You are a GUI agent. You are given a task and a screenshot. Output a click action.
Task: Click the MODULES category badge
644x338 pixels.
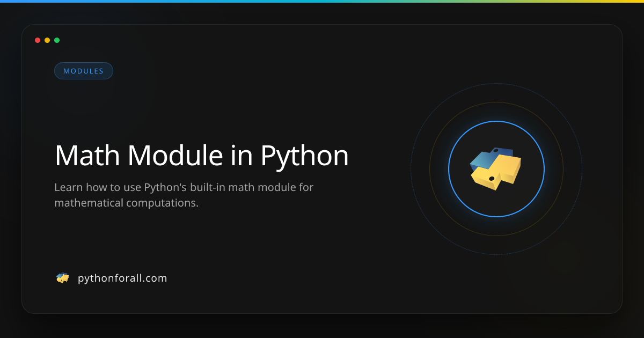pos(84,71)
